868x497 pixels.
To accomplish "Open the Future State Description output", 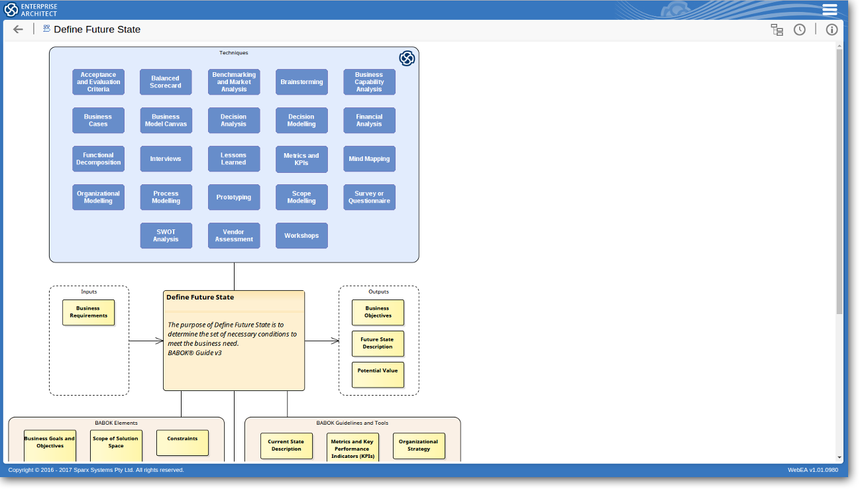I will (377, 343).
